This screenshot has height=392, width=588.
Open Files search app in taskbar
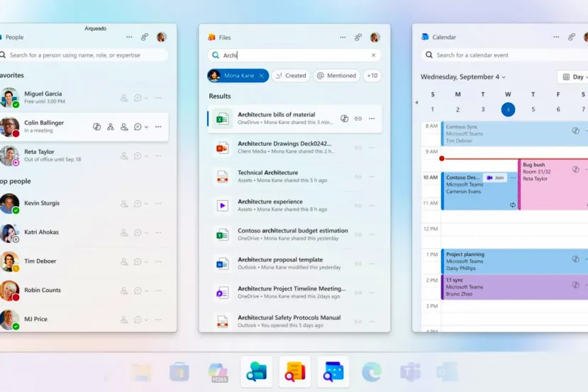pos(295,371)
